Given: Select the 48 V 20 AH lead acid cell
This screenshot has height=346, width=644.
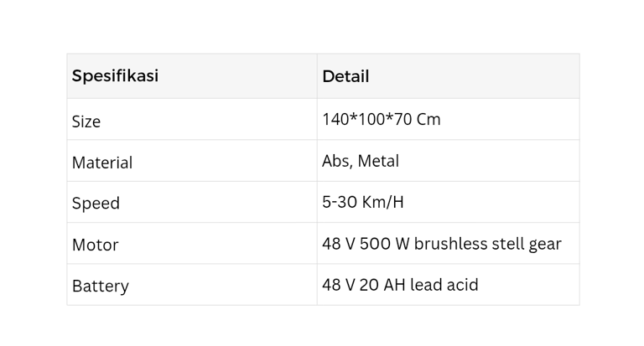Looking at the screenshot, I should pos(400,285).
